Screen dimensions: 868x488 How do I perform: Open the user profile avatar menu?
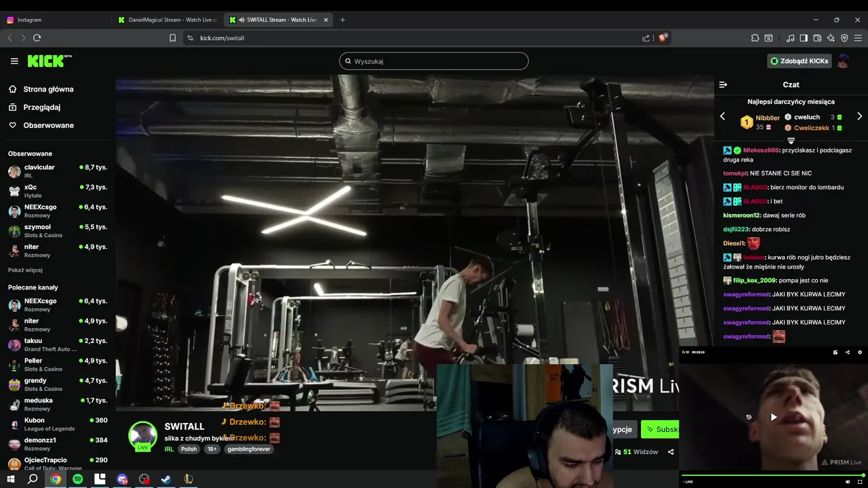843,61
